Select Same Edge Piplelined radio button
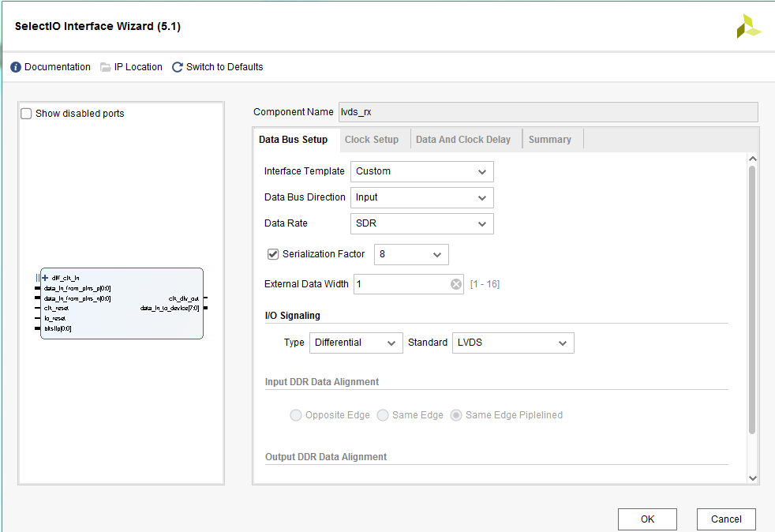The width and height of the screenshot is (775, 532). (x=455, y=415)
